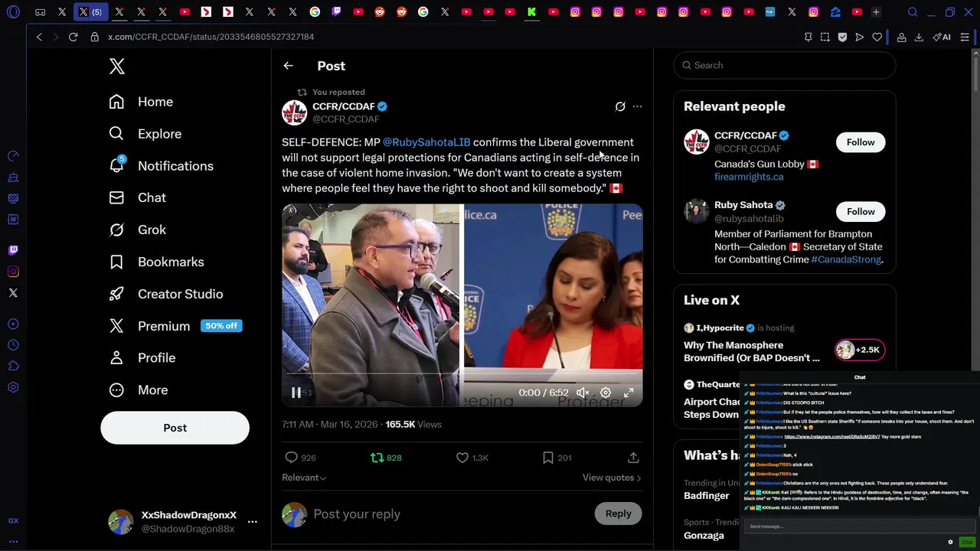Reload the current page
980x551 pixels.
click(73, 37)
